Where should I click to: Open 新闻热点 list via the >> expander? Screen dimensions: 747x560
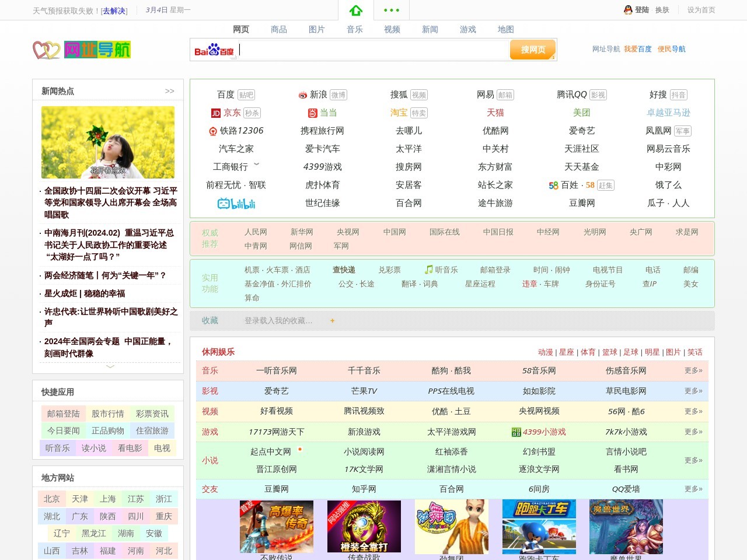170,91
